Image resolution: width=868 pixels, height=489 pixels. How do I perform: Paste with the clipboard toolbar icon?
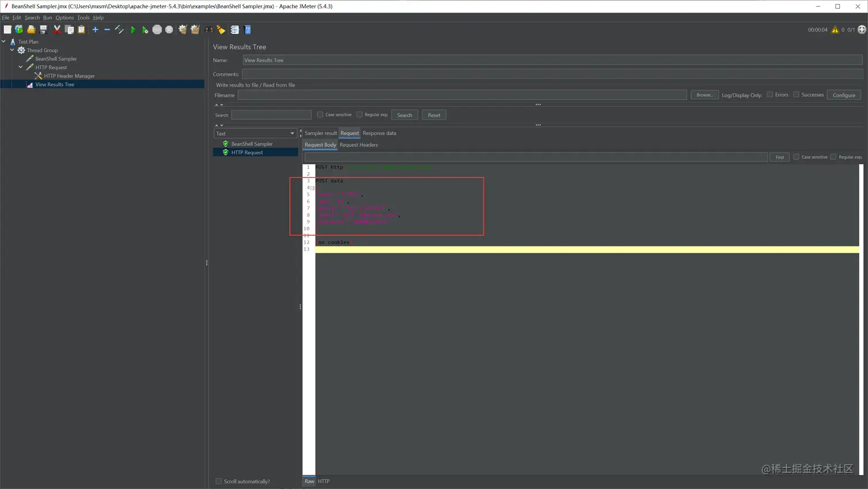82,29
